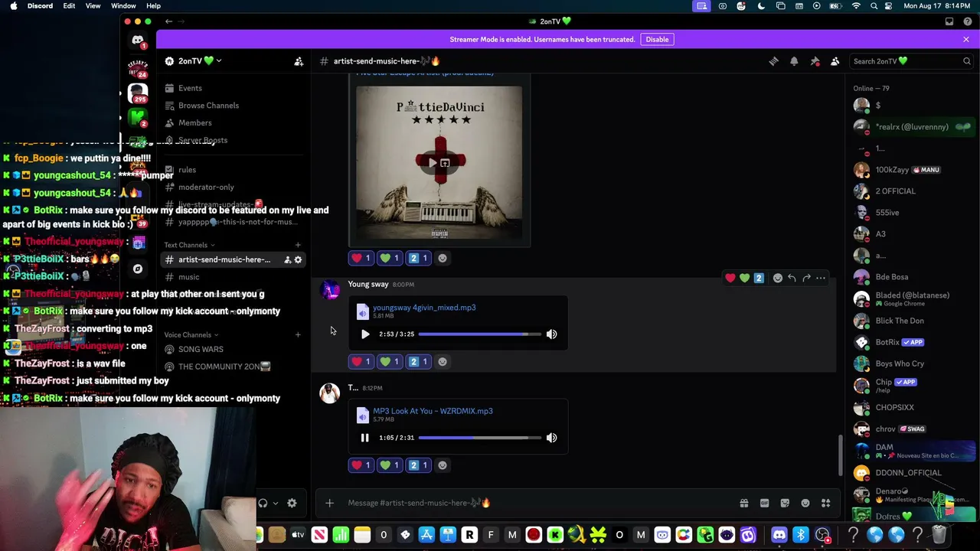Toggle red heart reaction on Young sway message
Viewport: 980px width, 551px height.
(361, 361)
